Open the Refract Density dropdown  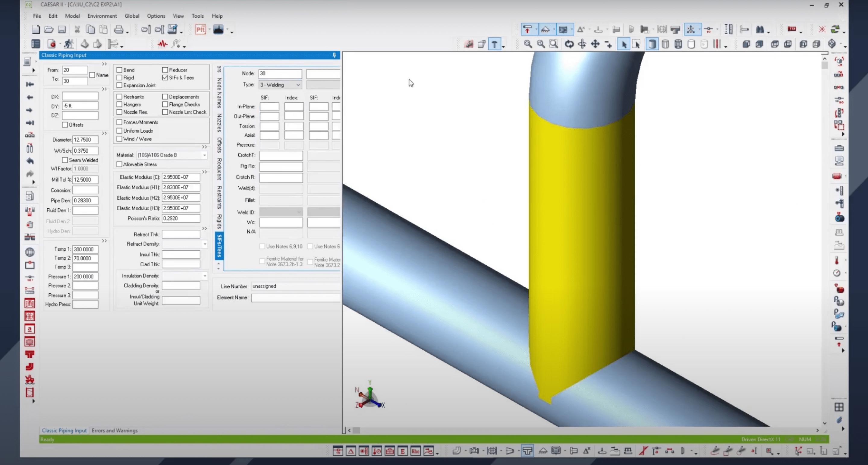coord(205,244)
